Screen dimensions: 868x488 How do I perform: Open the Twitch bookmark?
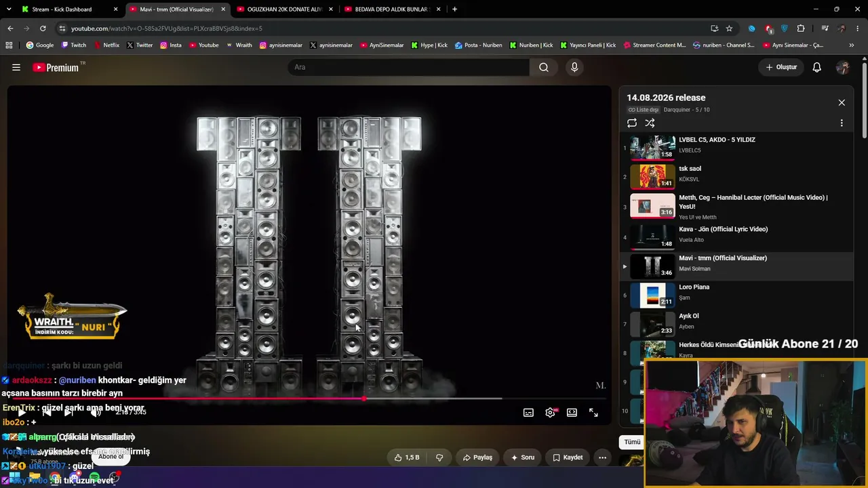click(x=74, y=45)
